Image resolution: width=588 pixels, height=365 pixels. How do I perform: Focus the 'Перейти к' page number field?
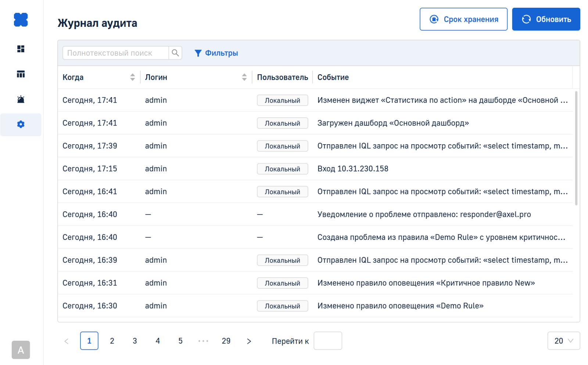pos(327,341)
